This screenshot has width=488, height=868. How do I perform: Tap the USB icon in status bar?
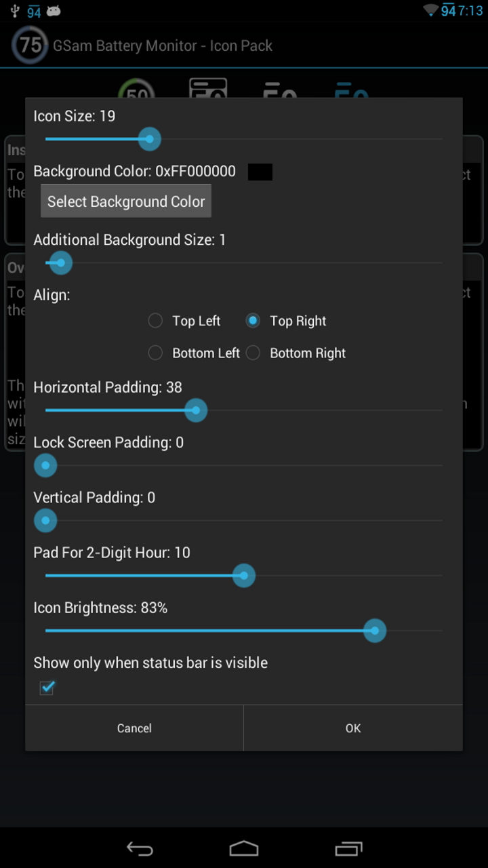15,12
